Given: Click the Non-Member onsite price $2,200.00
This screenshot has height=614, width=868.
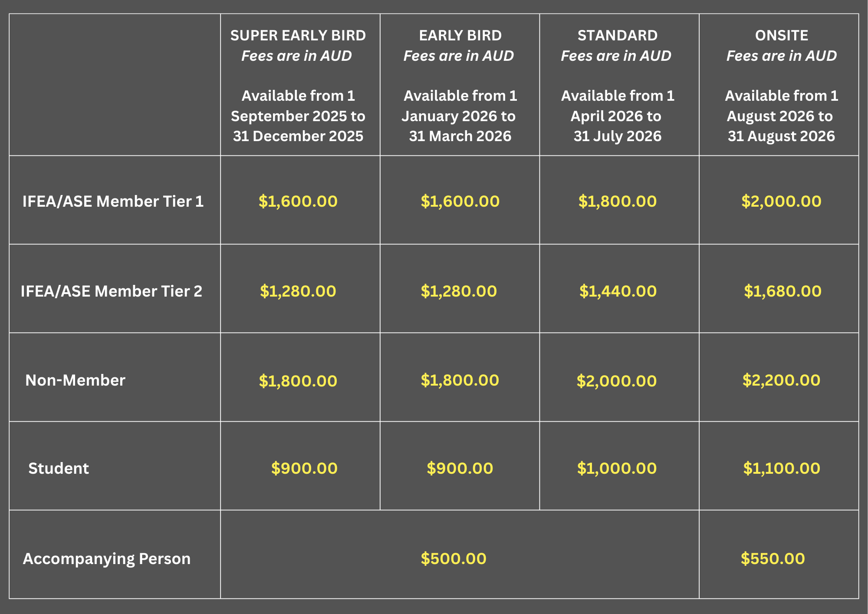Looking at the screenshot, I should (781, 380).
